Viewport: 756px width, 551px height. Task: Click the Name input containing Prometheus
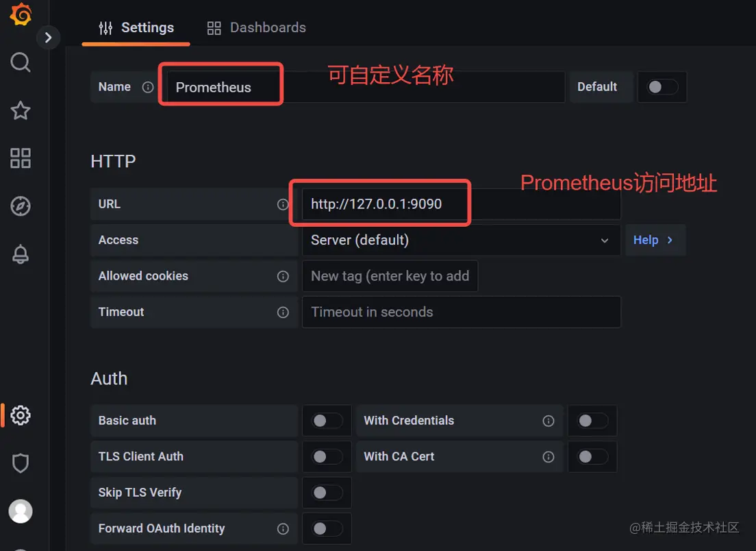tap(366, 87)
